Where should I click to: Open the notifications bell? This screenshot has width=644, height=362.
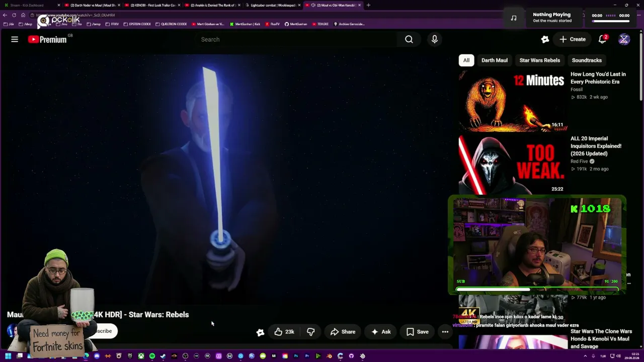point(603,39)
